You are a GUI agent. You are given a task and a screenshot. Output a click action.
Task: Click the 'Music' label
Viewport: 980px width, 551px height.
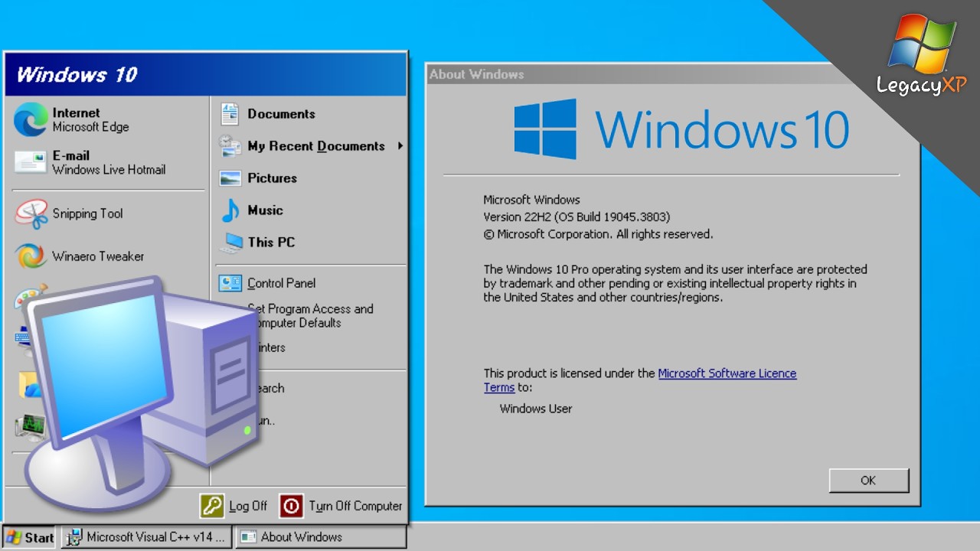pyautogui.click(x=265, y=210)
